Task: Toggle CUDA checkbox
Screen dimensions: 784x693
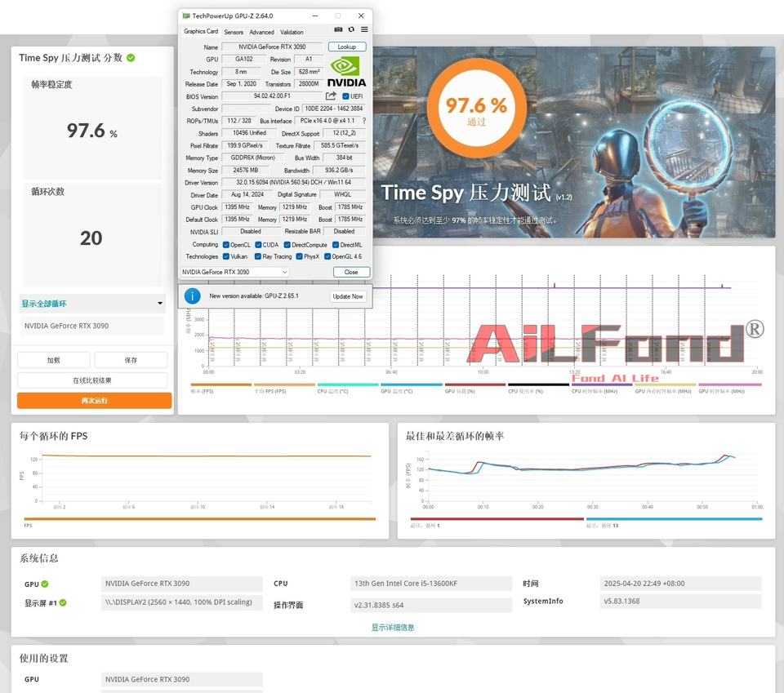Action: click(x=258, y=245)
